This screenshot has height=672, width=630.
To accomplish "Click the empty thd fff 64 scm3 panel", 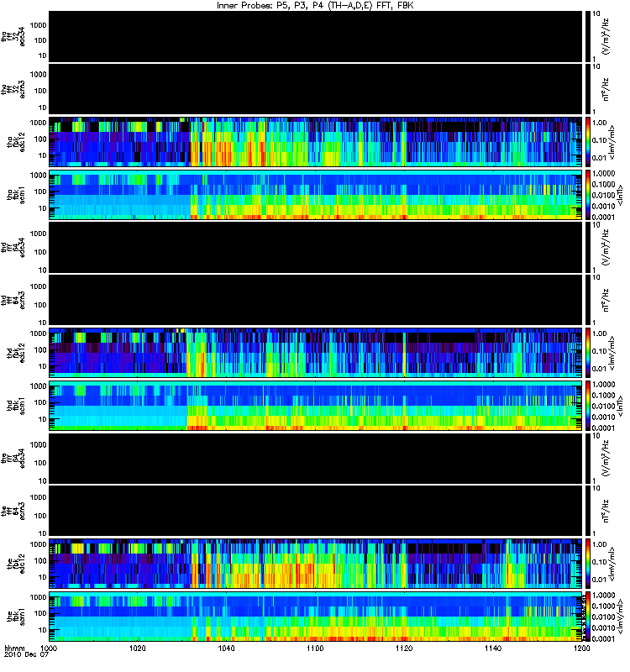I will [316, 300].
